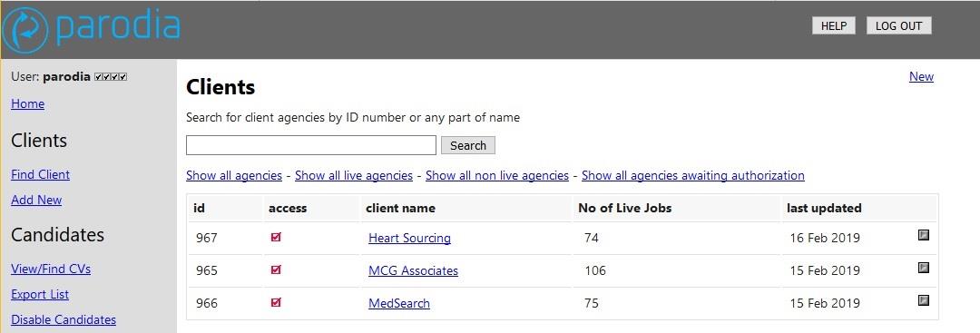The image size is (980, 333).
Task: Open View/Find CVs in the sidebar
Action: (51, 269)
